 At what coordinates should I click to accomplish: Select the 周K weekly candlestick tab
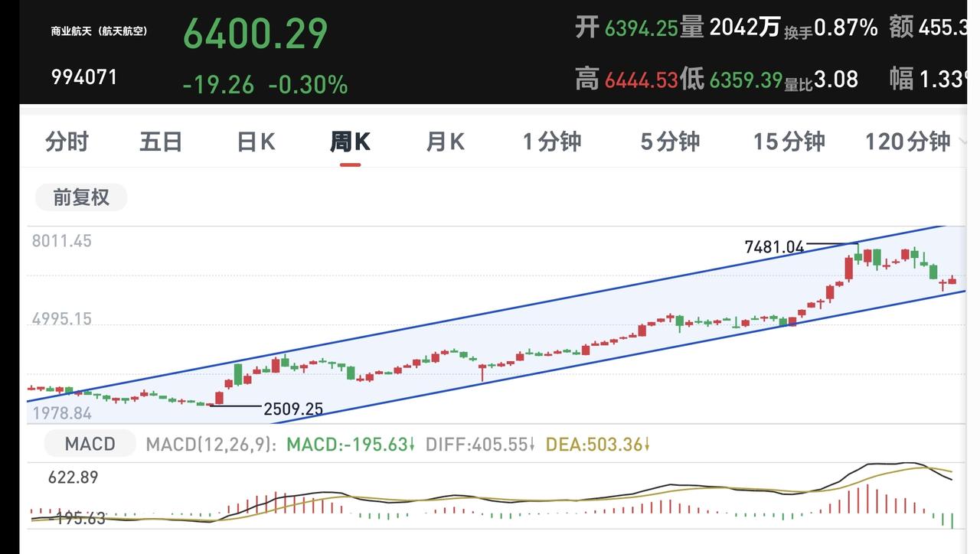point(350,142)
